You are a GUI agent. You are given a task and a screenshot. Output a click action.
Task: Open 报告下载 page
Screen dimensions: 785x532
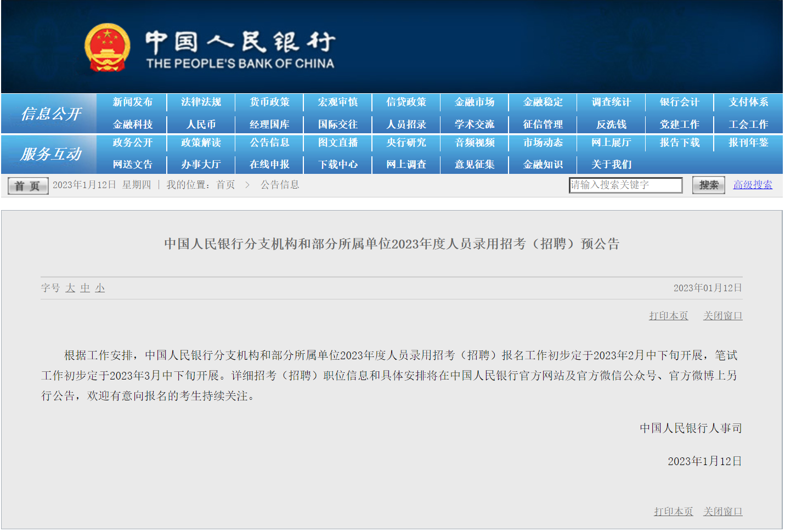pyautogui.click(x=680, y=143)
